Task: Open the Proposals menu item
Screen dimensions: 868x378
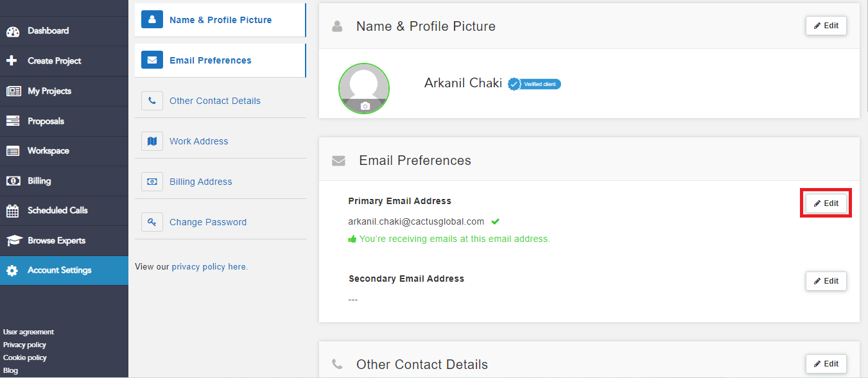Action: [46, 121]
